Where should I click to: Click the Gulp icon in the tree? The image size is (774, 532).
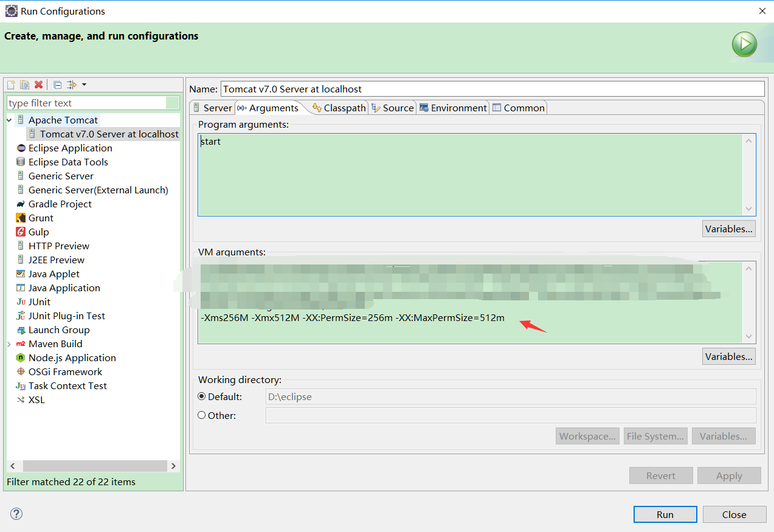[21, 232]
